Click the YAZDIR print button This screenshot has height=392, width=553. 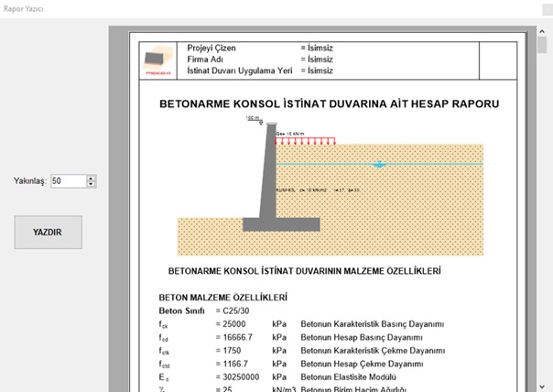tap(48, 233)
